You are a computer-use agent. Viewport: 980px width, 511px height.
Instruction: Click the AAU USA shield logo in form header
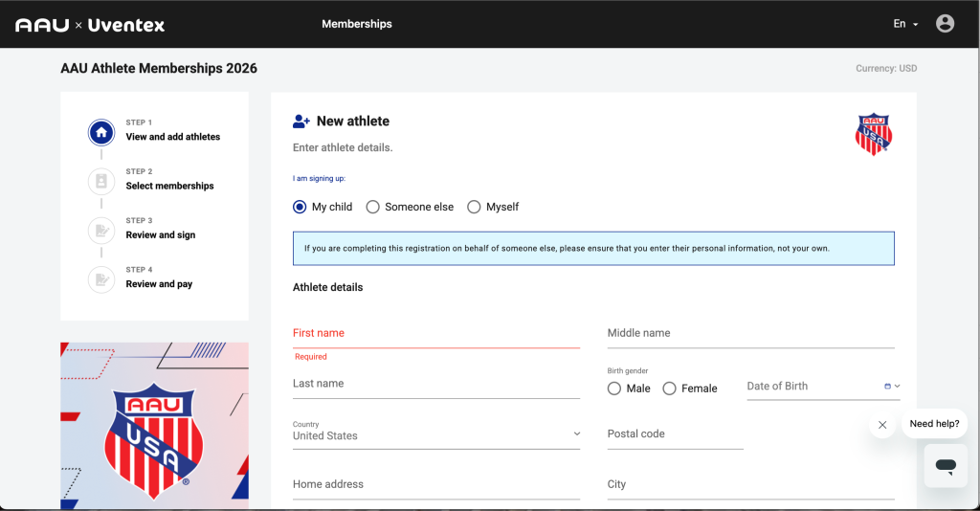pos(873,134)
